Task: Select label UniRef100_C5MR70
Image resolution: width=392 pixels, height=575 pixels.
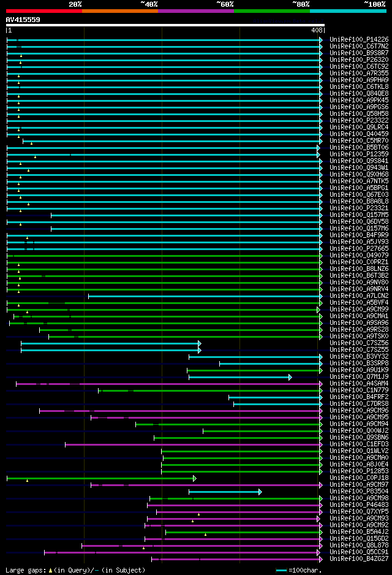Action: (x=359, y=141)
